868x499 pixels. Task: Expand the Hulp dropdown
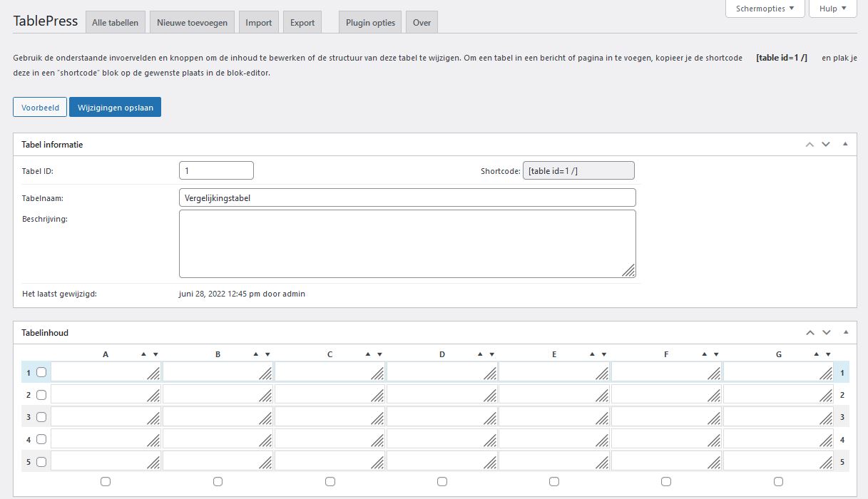832,9
